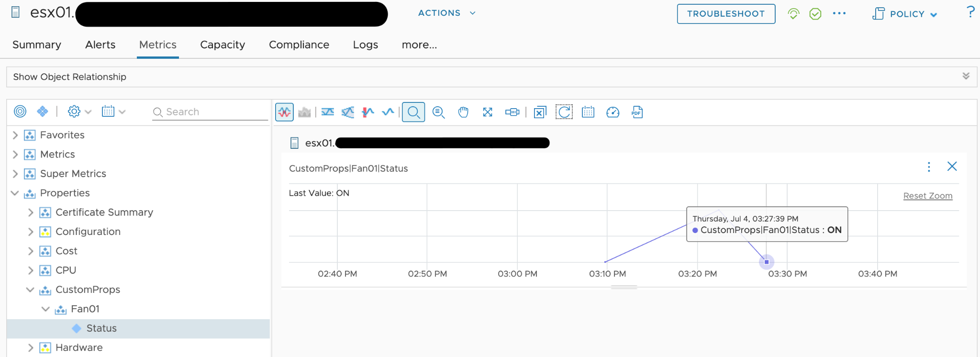Toggle the anomalies chart icon

pyautogui.click(x=368, y=112)
